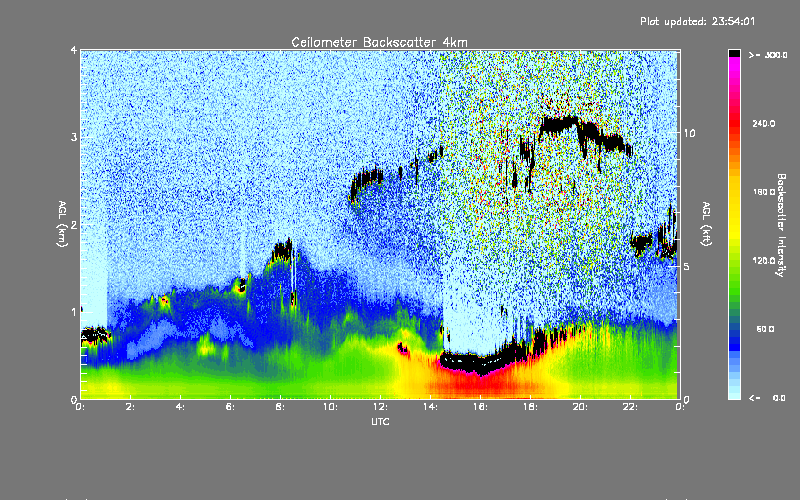Click the 'Plot updated: 23:54:01' timestamp
Viewport: 800px width, 500px height.
697,21
